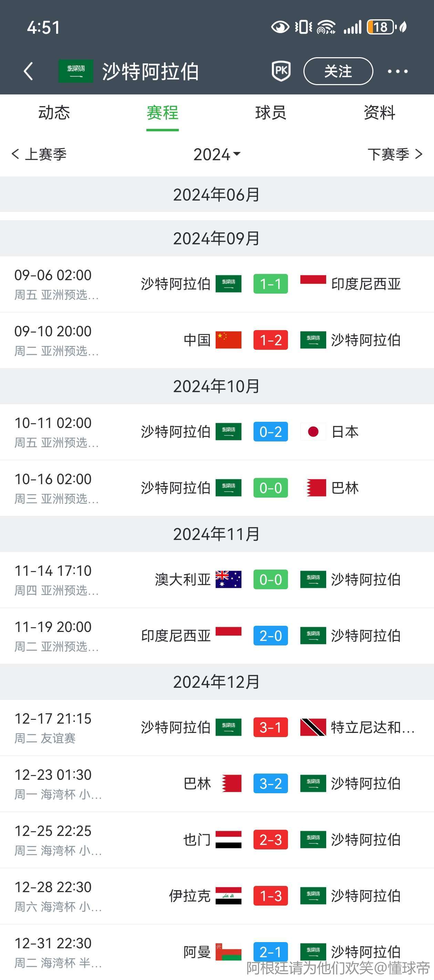
Task: Tap the China flag icon
Action: pos(228,340)
